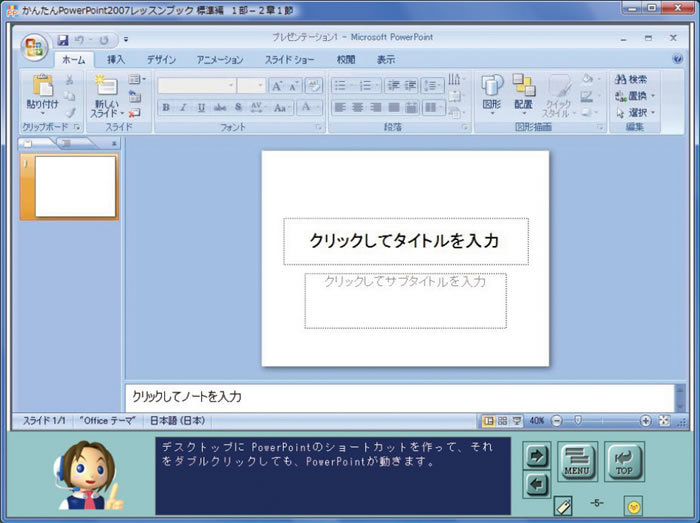Toggle Strikethrough formatting

220,107
